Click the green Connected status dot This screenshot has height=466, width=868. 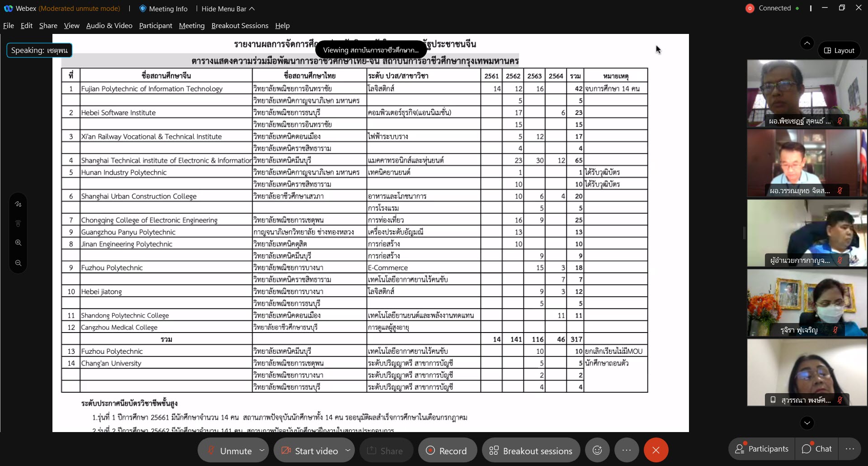[x=797, y=8]
